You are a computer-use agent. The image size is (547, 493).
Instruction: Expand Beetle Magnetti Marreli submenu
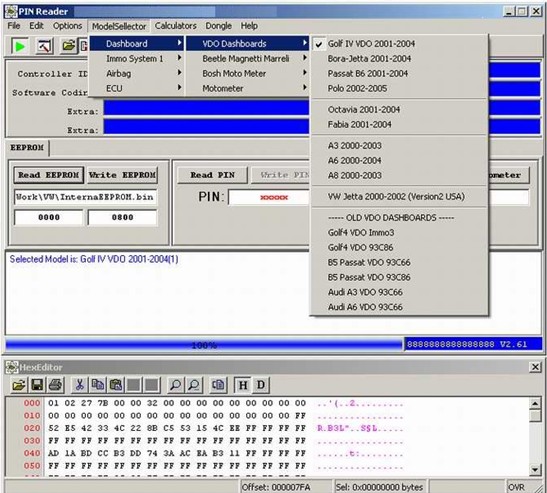pyautogui.click(x=247, y=59)
